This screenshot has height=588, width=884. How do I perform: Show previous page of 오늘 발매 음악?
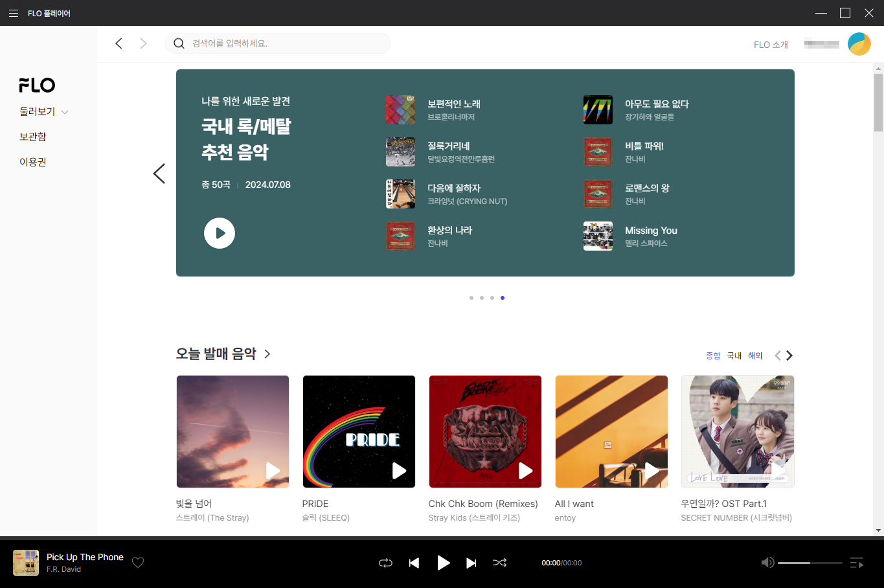(778, 356)
